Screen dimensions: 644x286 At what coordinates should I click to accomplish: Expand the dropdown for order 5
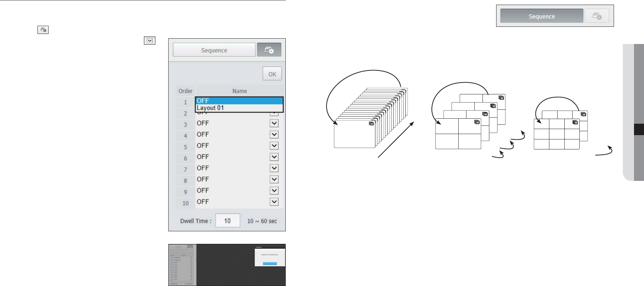(x=274, y=146)
